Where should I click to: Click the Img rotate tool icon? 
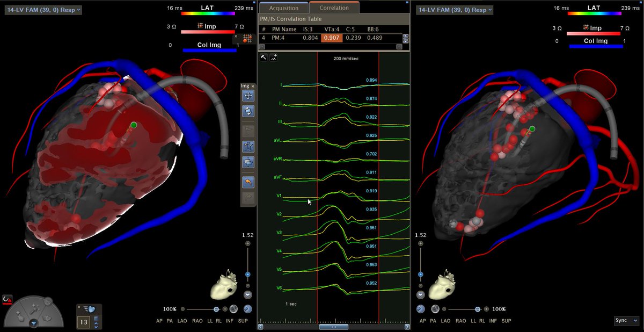[x=248, y=111]
